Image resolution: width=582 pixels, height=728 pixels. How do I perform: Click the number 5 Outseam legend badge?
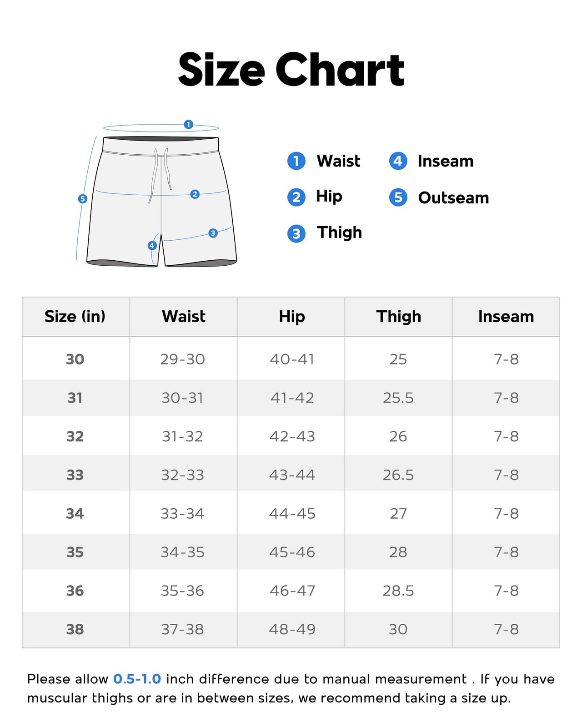pos(398,197)
